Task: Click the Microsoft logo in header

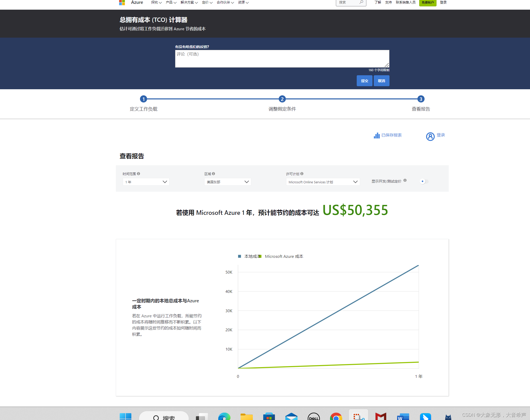Action: click(122, 3)
